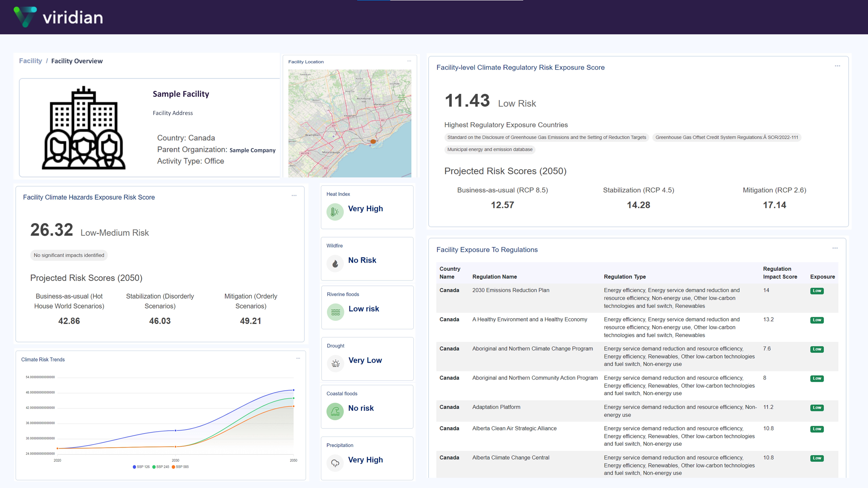Click Sample Facility title

click(181, 94)
